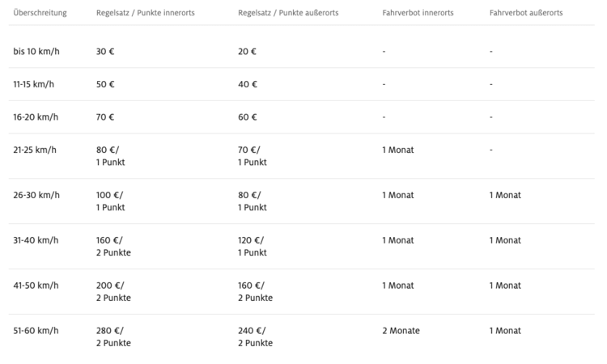Image resolution: width=607 pixels, height=364 pixels.
Task: Click the 240 €/ 2 Punkte cell
Action: pos(255,336)
